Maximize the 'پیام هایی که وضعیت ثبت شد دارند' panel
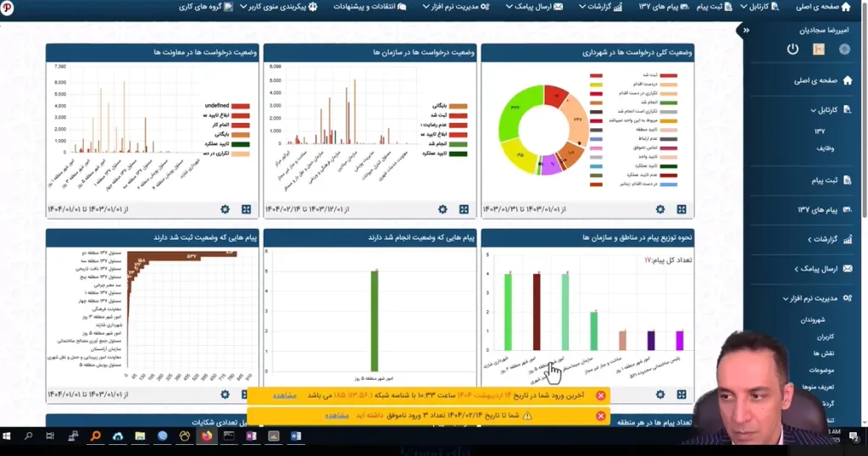This screenshot has width=868, height=456. pos(246,394)
